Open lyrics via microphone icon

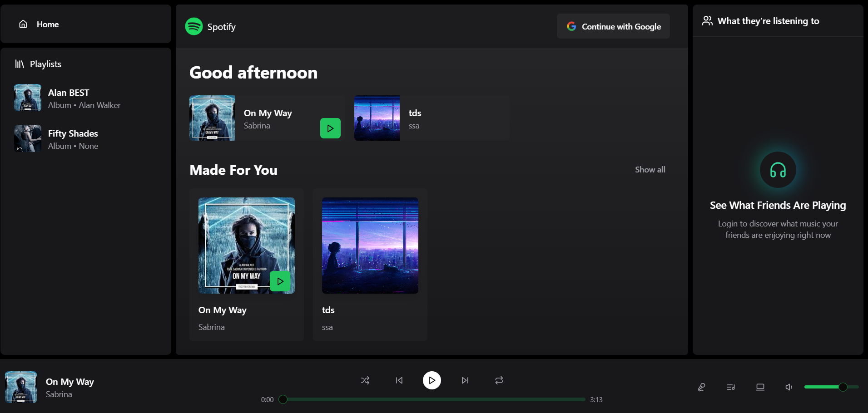(x=702, y=387)
